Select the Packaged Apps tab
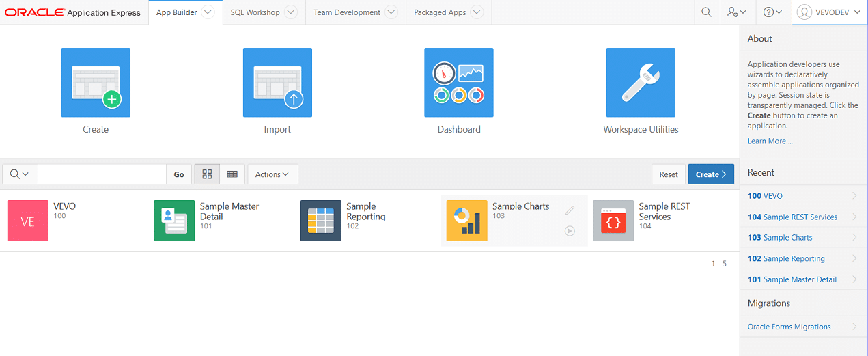Screen dimensions: 868x356 tap(440, 12)
